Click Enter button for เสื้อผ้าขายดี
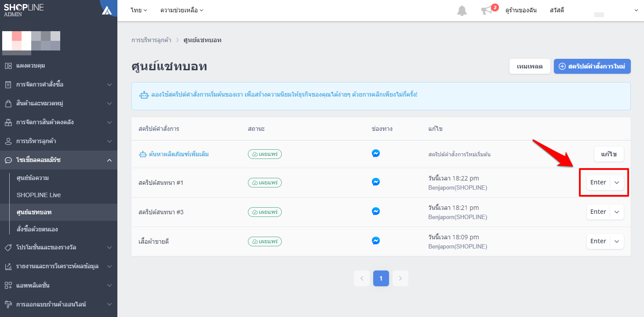 598,241
